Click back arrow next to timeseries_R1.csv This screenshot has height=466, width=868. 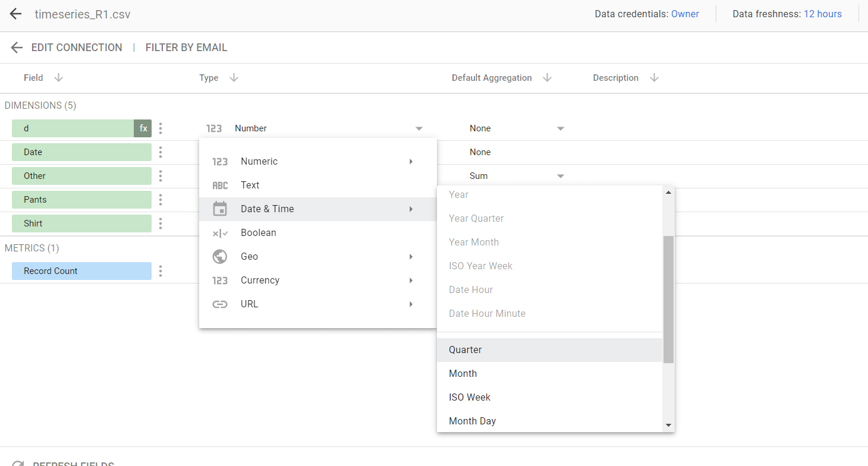[15, 14]
